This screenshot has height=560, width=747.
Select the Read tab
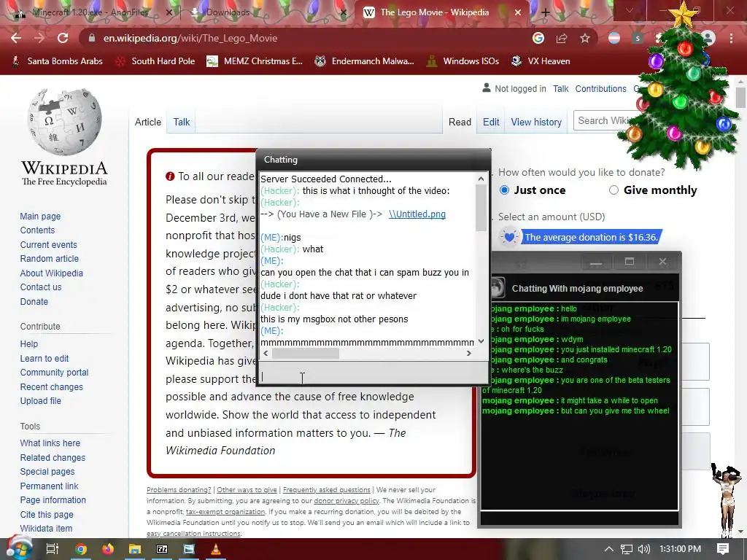(x=460, y=122)
